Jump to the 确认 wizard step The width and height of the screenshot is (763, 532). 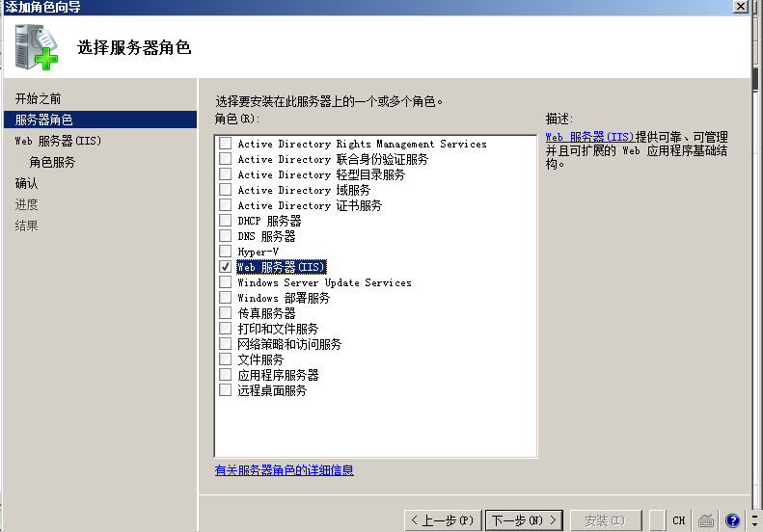[26, 183]
